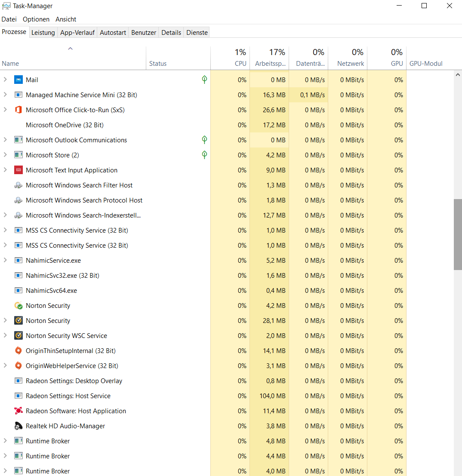Select the 26,6 MB memory value
The height and width of the screenshot is (476, 462).
274,110
